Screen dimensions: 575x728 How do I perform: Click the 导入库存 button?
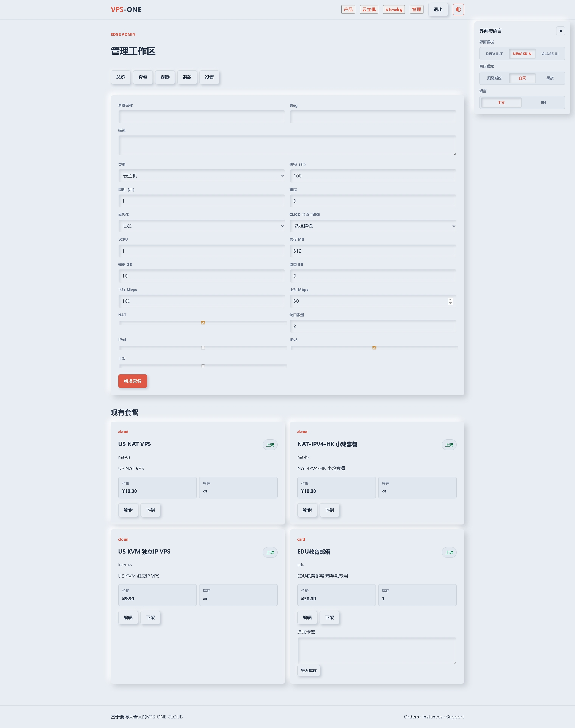[x=309, y=670]
